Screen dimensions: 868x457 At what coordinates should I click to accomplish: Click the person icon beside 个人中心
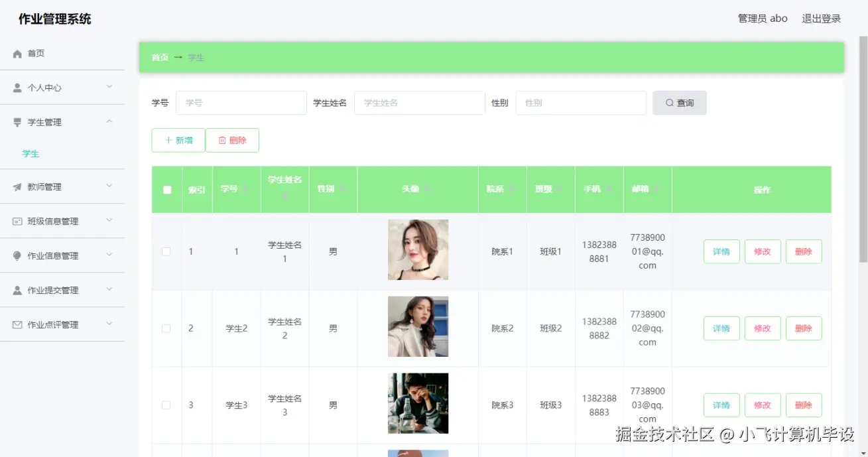pyautogui.click(x=17, y=88)
